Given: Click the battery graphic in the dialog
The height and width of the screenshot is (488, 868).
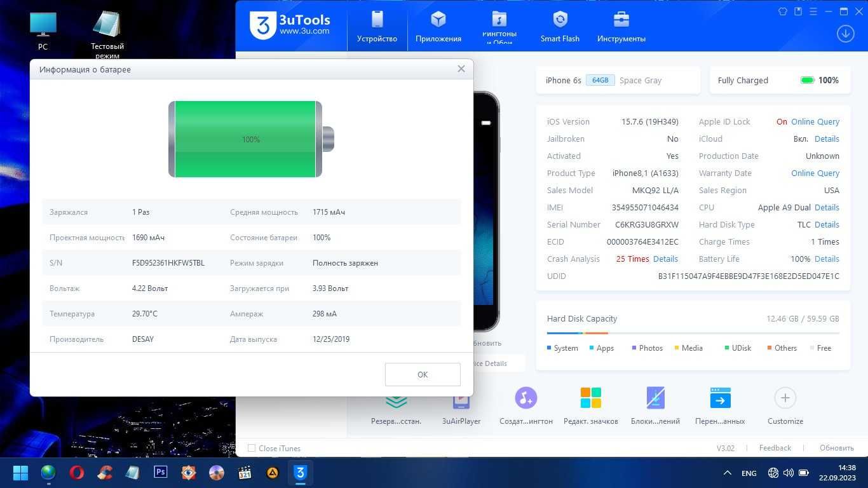Looking at the screenshot, I should coord(251,139).
